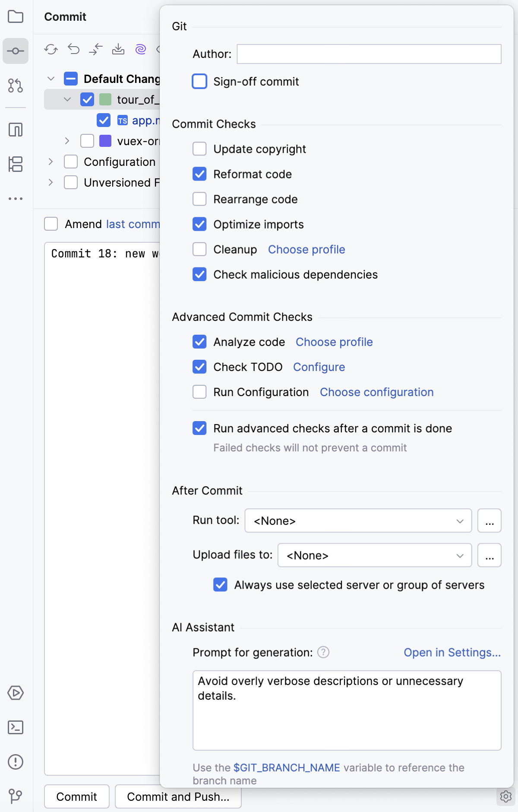
Task: Click Choose profile link beside Analyze code
Action: click(x=334, y=342)
